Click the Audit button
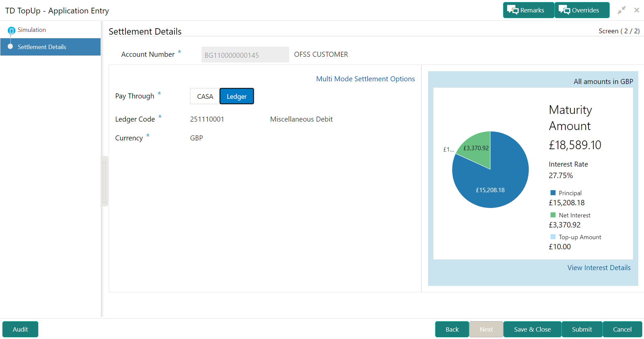The height and width of the screenshot is (339, 644). coord(20,329)
